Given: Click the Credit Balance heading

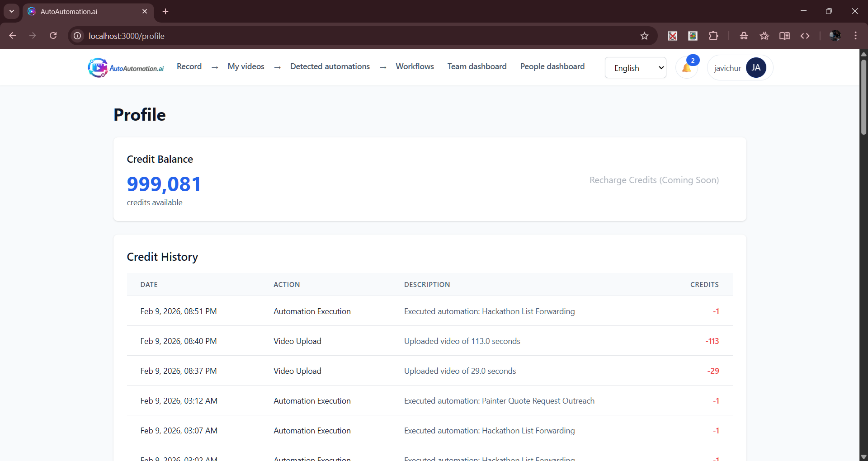Looking at the screenshot, I should click(x=160, y=159).
